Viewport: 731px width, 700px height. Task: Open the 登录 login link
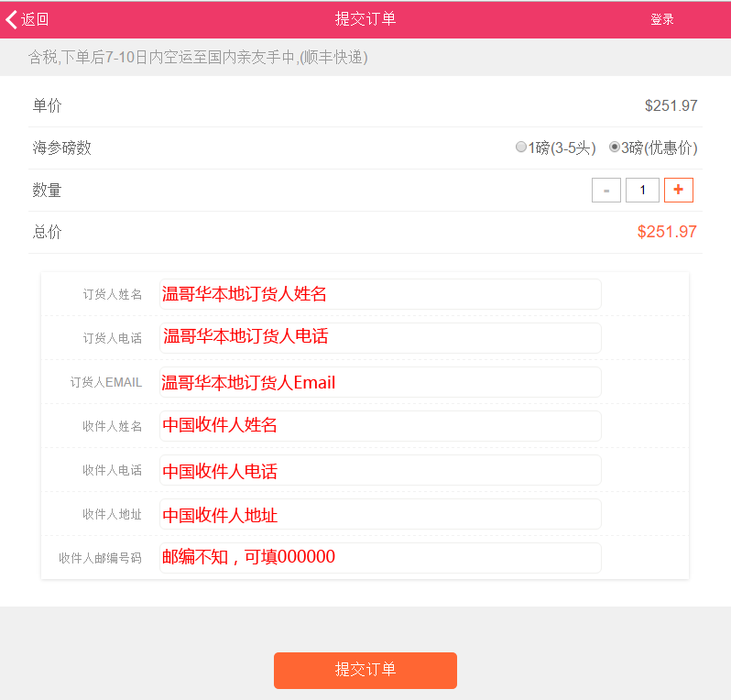pos(662,19)
